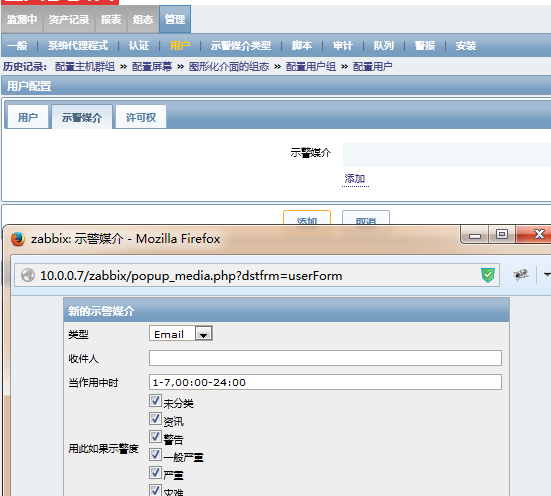Minimize the Firefox popup window
Image resolution: width=551 pixels, height=496 pixels.
(x=475, y=234)
